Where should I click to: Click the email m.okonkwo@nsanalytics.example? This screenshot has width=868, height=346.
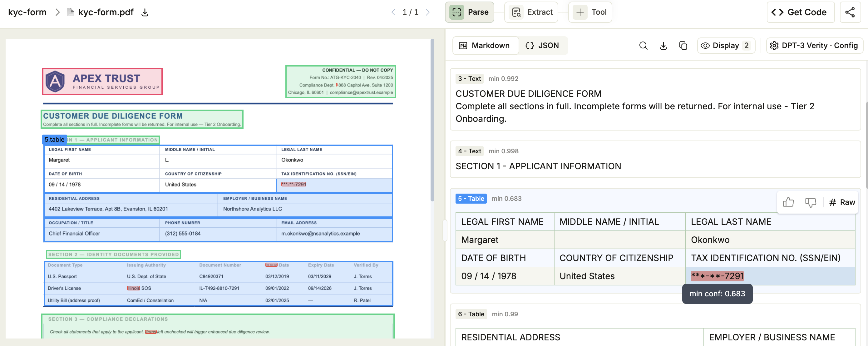coord(320,234)
